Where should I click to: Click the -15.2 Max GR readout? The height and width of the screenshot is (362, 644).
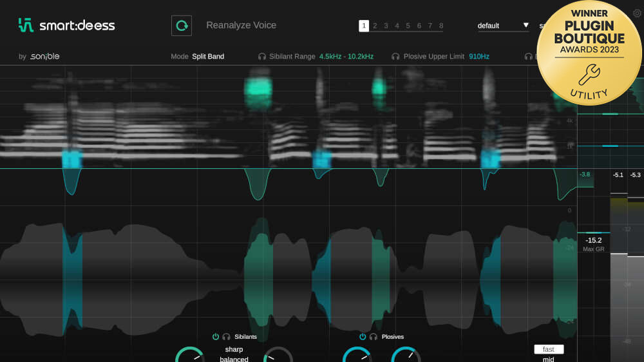[594, 240]
